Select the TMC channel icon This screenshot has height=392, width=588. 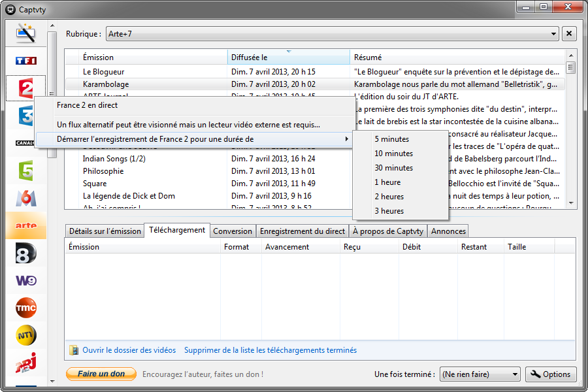point(26,308)
